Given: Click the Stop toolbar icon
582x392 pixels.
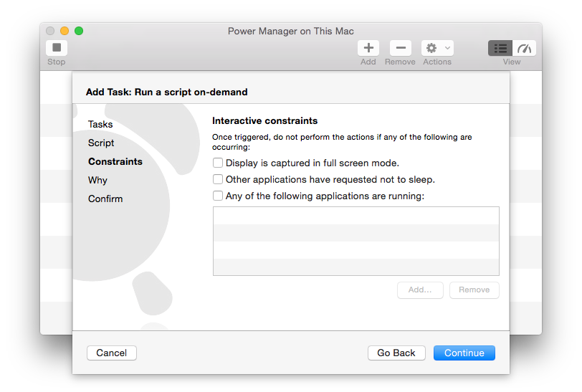Looking at the screenshot, I should point(57,48).
